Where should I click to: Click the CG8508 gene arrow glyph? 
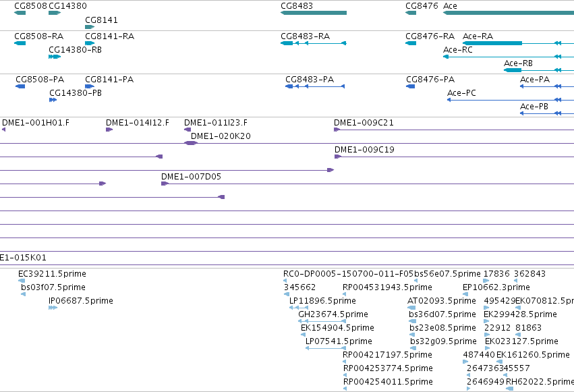20,13
